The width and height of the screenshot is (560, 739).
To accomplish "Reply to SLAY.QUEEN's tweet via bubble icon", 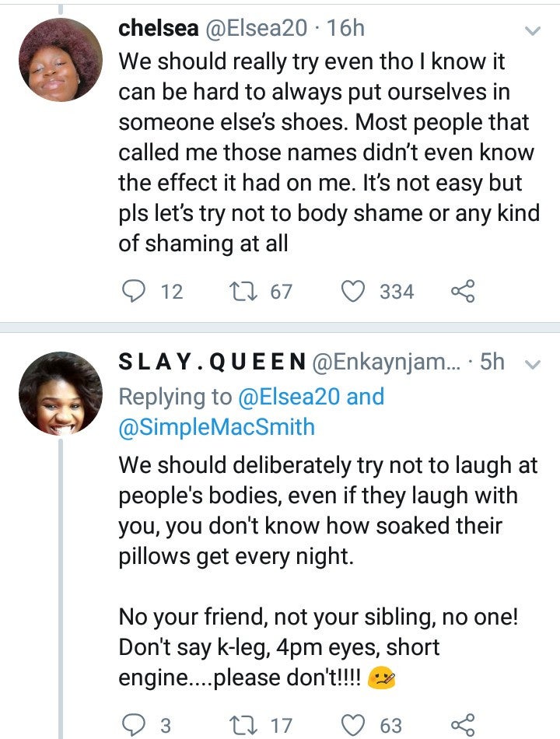I will (133, 725).
